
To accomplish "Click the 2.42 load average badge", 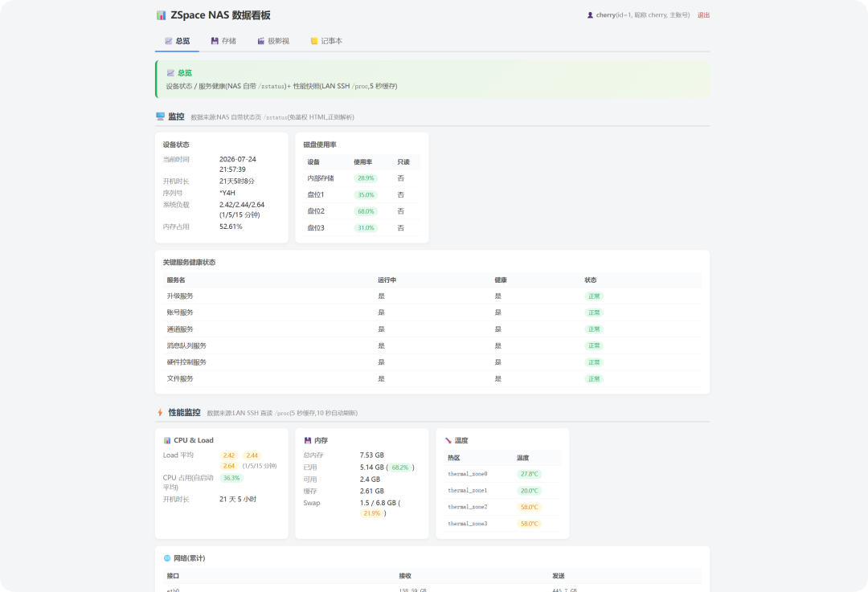I will [229, 455].
